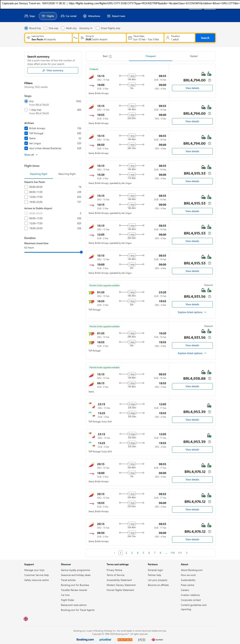240x644 pixels.
Task: Enable Direct flights only checkbox
Action: 98,28
